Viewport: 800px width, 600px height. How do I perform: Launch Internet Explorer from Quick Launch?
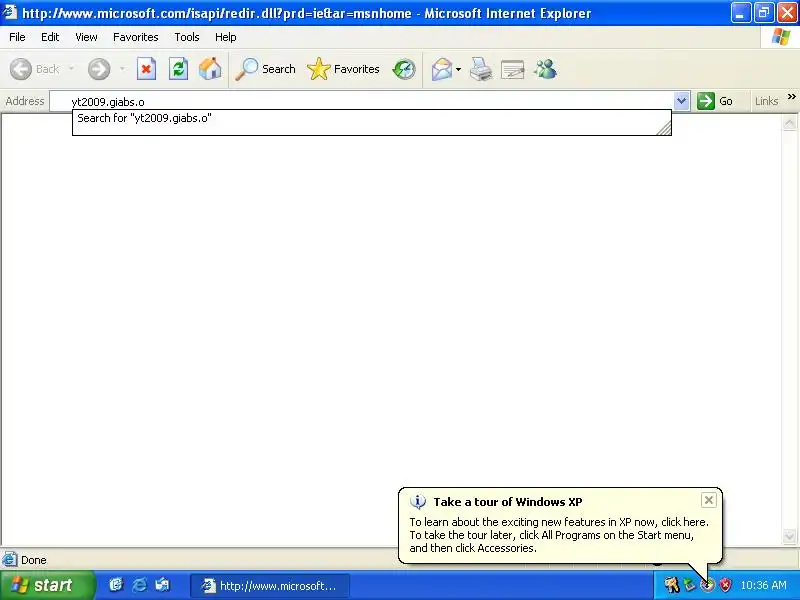coord(139,585)
